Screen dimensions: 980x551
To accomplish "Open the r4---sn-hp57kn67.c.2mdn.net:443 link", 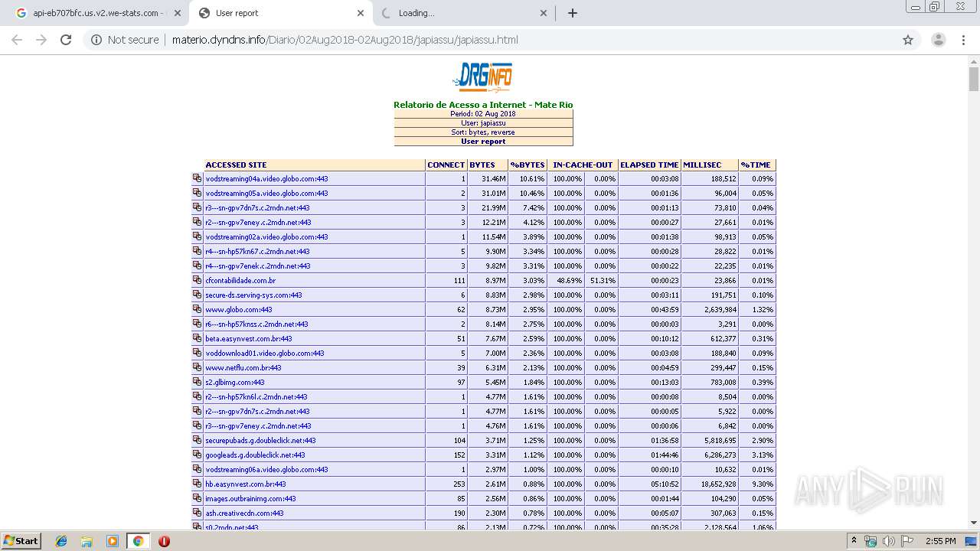I will tap(257, 251).
